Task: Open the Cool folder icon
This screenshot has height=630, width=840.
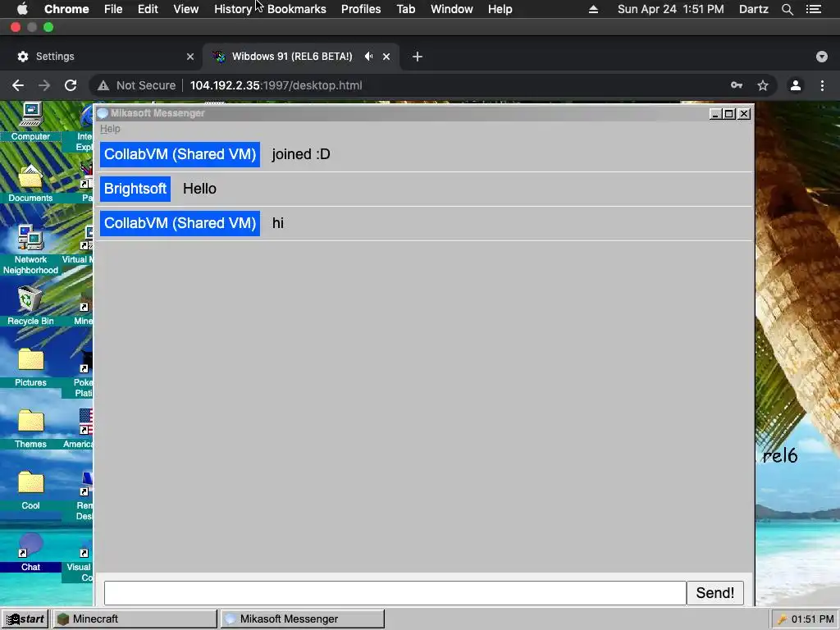Action: point(30,491)
